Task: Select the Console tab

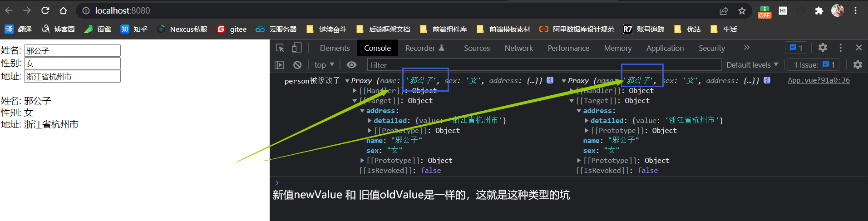Action: tap(377, 48)
